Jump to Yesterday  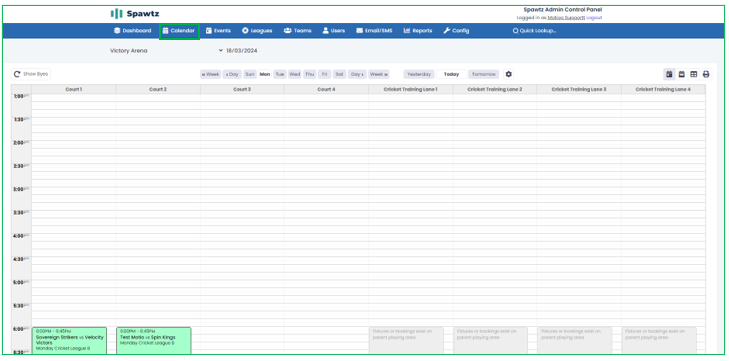(x=418, y=74)
